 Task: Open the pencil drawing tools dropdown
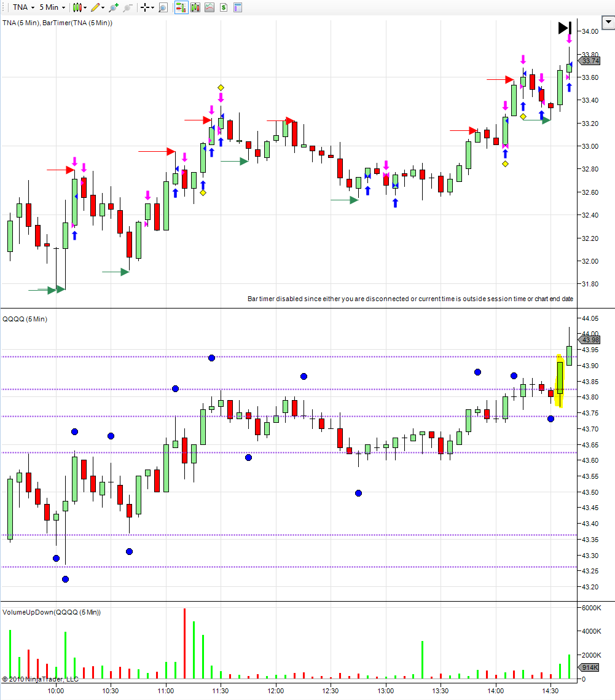(x=98, y=7)
